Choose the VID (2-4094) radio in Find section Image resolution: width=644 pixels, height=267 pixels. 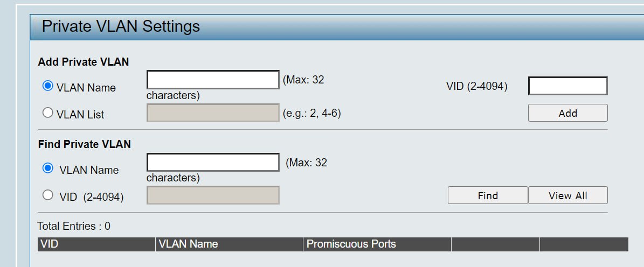click(x=48, y=195)
